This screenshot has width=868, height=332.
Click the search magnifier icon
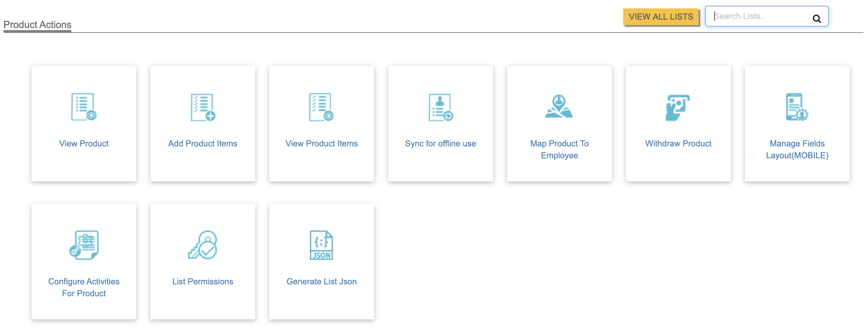[817, 19]
